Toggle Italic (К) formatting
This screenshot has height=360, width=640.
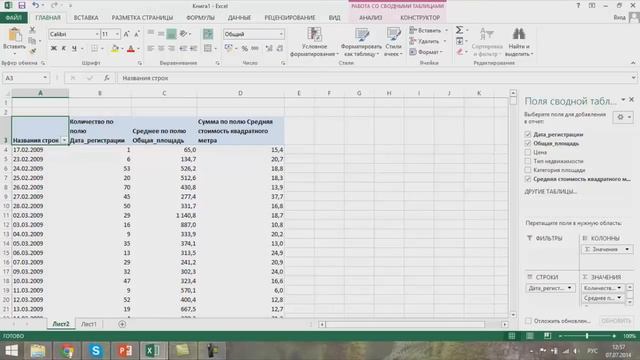[64, 49]
